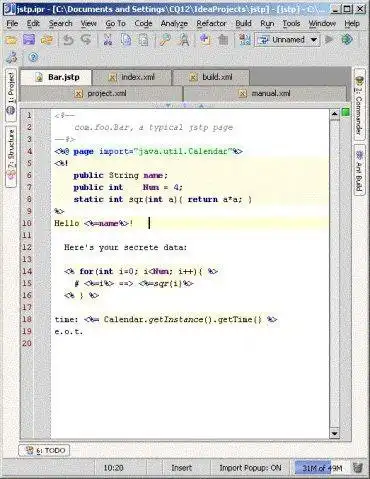Switch to the manual.xml editor tab
370x479 pixels.
pyautogui.click(x=265, y=94)
